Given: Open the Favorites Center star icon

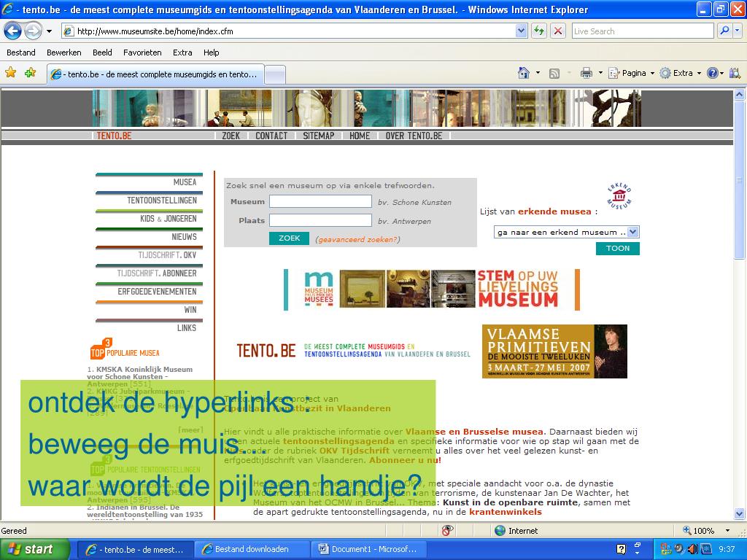Looking at the screenshot, I should (x=10, y=73).
